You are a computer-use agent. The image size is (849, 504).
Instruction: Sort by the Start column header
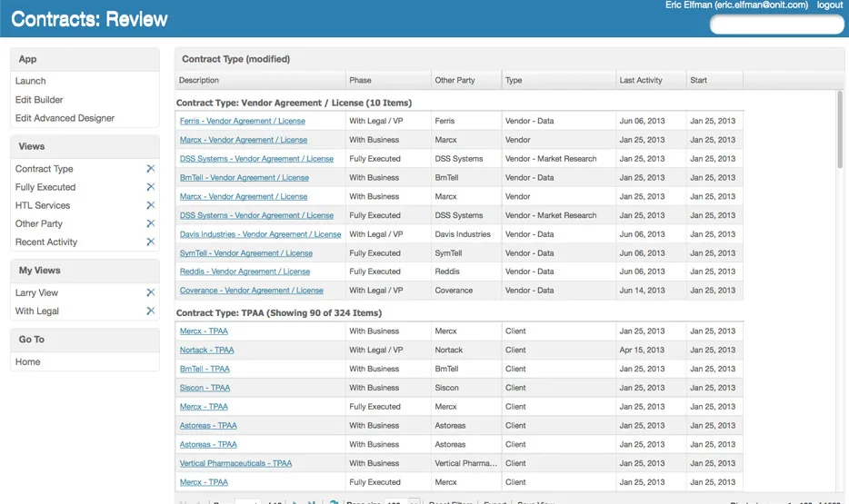pos(714,80)
